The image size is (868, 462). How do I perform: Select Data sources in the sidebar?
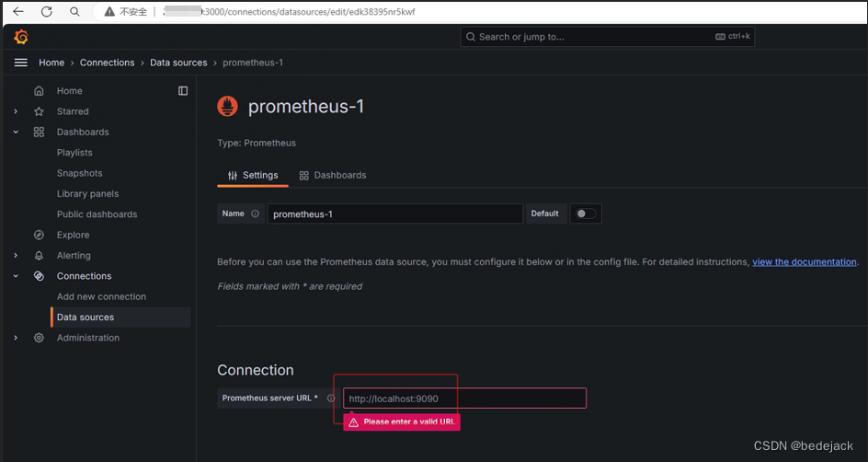[x=120, y=317]
